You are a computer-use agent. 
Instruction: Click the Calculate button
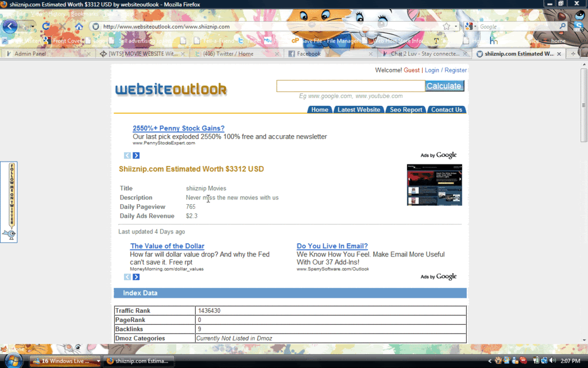444,86
